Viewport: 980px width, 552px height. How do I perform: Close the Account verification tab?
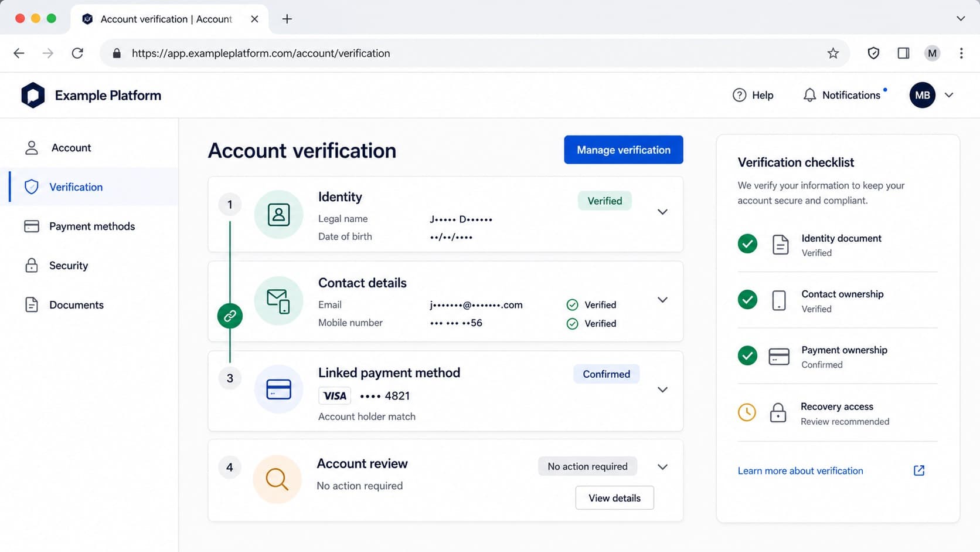tap(254, 19)
